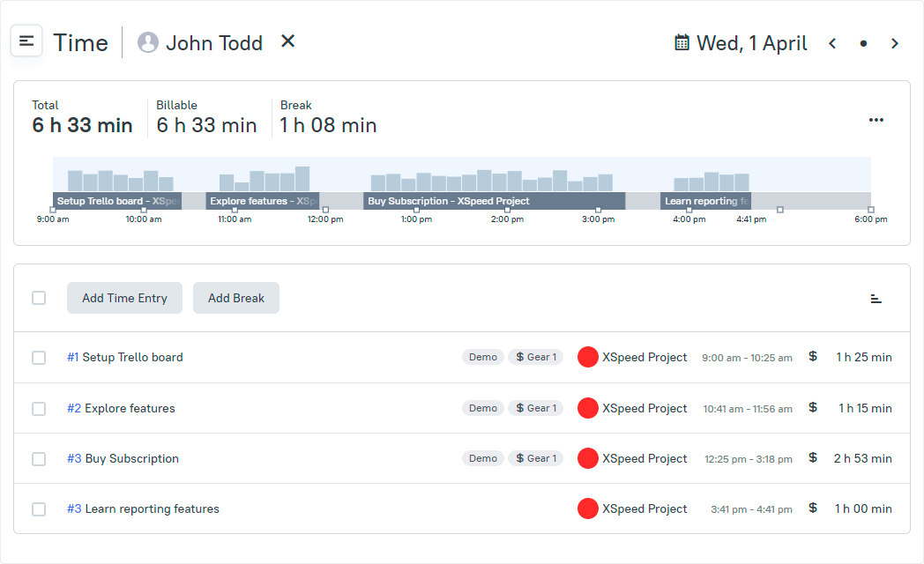
Task: Click the red project dot on Learn reporting features
Action: (x=588, y=508)
